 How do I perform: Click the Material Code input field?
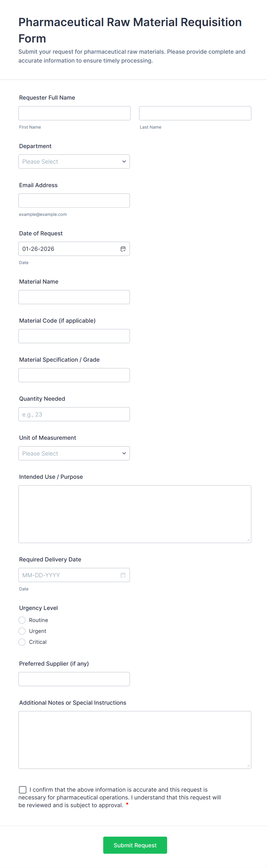tap(74, 336)
